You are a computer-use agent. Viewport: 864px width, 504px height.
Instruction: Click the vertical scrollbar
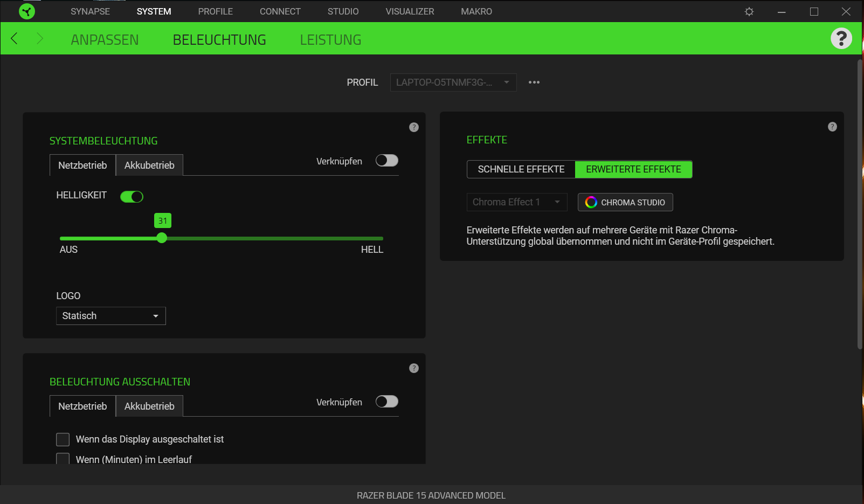[x=860, y=205]
